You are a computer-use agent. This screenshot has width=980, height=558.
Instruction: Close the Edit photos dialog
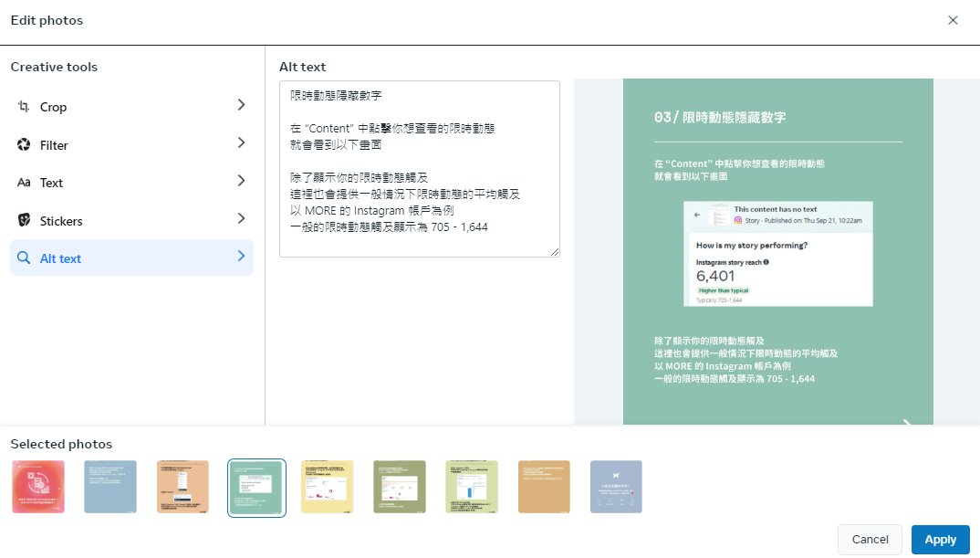click(953, 20)
